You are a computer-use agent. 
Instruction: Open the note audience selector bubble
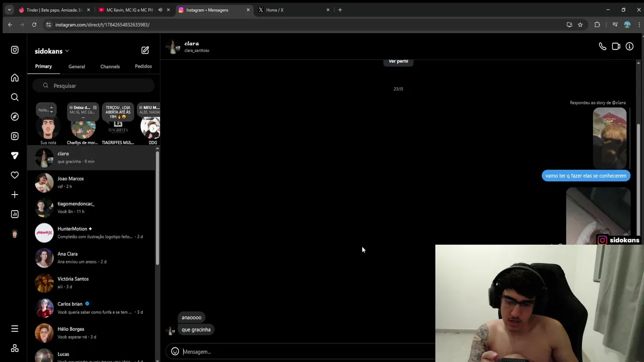coord(46,110)
